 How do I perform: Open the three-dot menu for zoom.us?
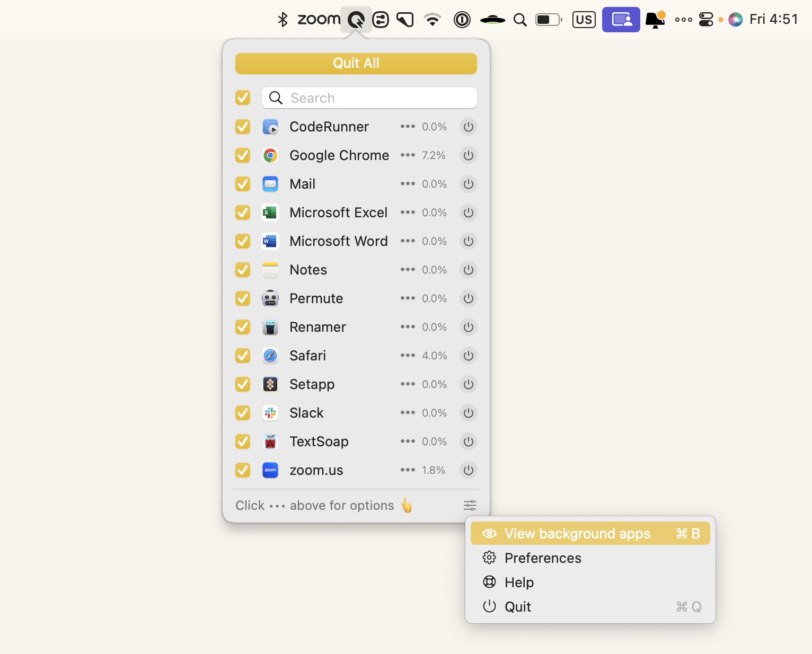tap(408, 470)
